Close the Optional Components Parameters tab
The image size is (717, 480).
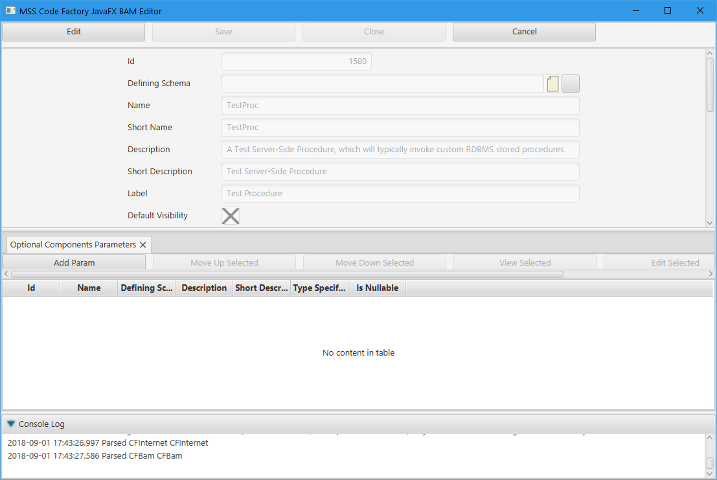(143, 244)
